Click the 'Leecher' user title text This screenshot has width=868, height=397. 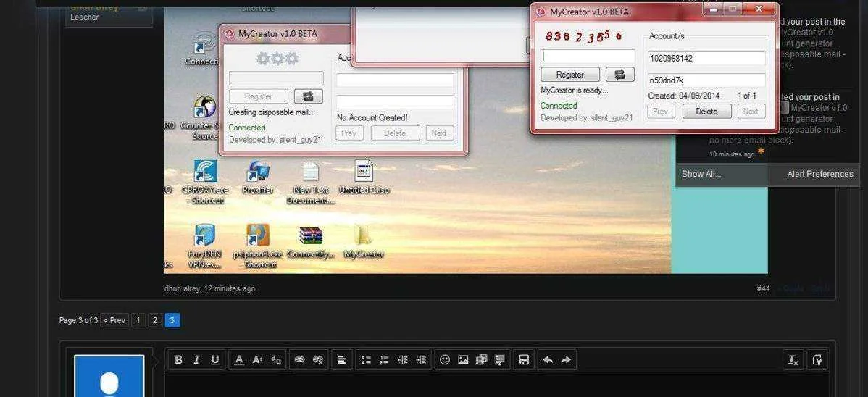coord(85,17)
